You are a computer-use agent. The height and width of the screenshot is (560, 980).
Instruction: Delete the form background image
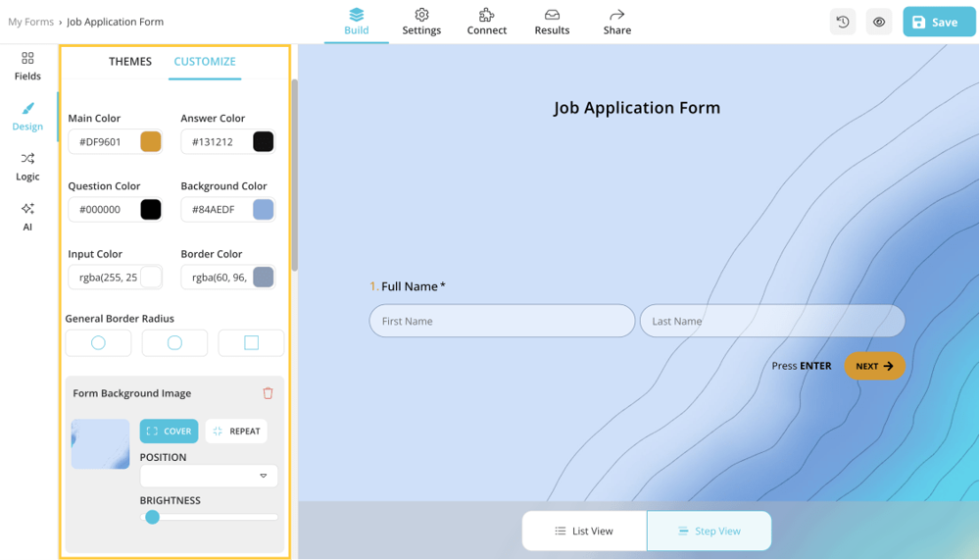[269, 393]
